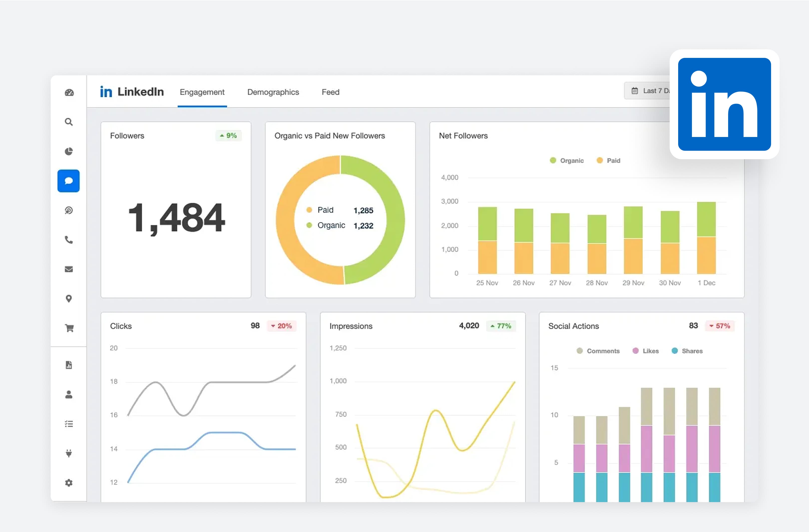809x532 pixels.
Task: Click the Net Followers card title
Action: (463, 135)
